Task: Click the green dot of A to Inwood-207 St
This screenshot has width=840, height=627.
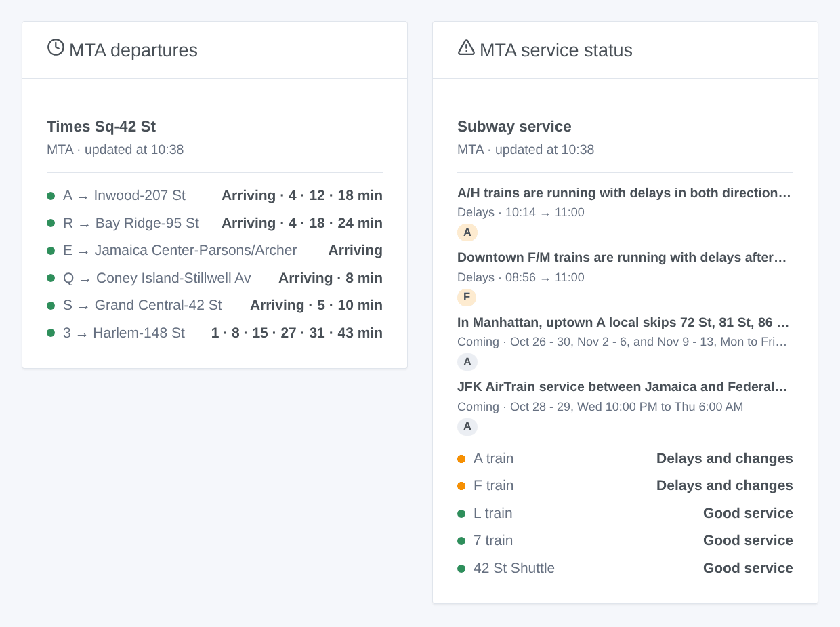Action: [x=51, y=196]
